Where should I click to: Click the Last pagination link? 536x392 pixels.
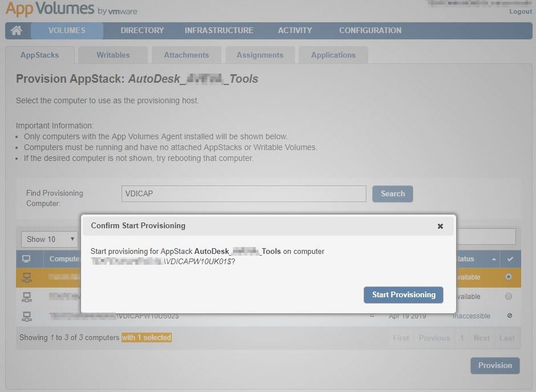(507, 338)
